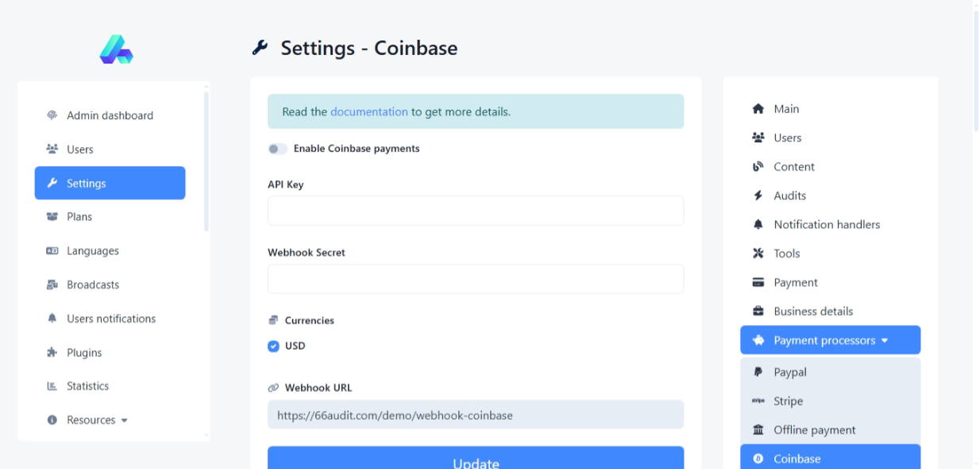Click the Admin dashboard fingerprint icon

52,115
